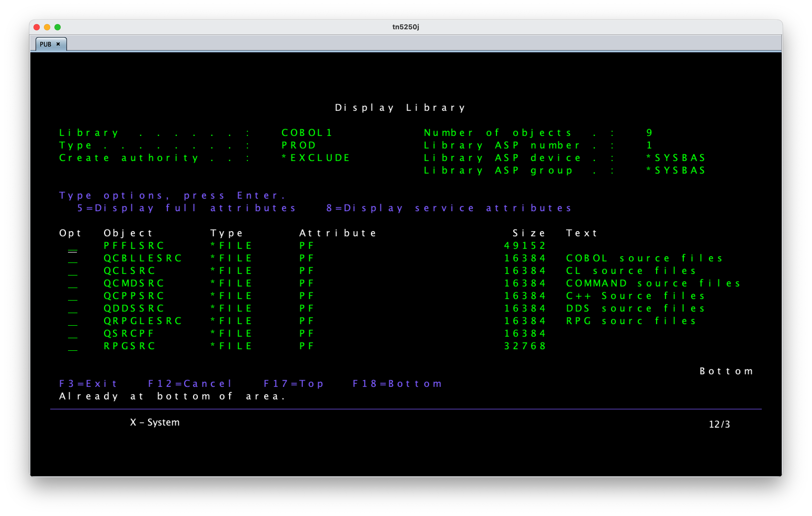Click the object name PFFLSRC
This screenshot has height=516, width=812.
point(134,246)
